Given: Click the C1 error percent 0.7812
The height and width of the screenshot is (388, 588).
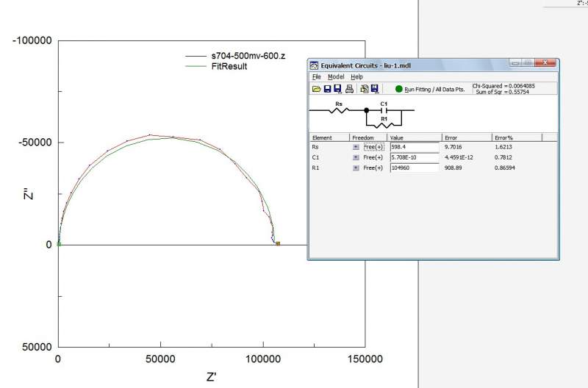Looking at the screenshot, I should coord(503,157).
